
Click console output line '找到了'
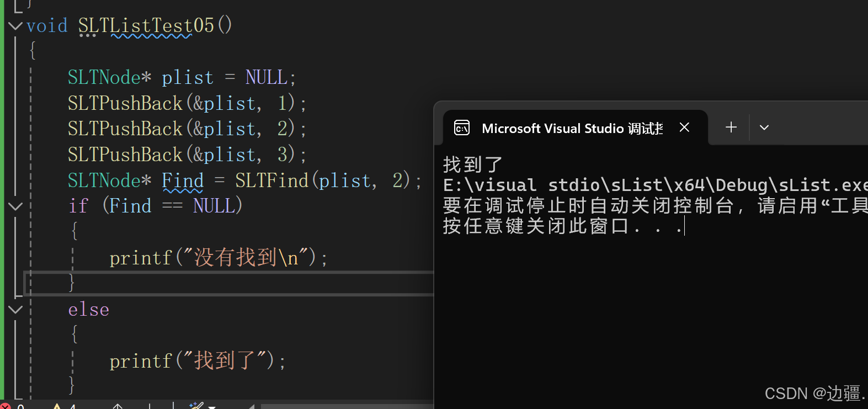(473, 164)
